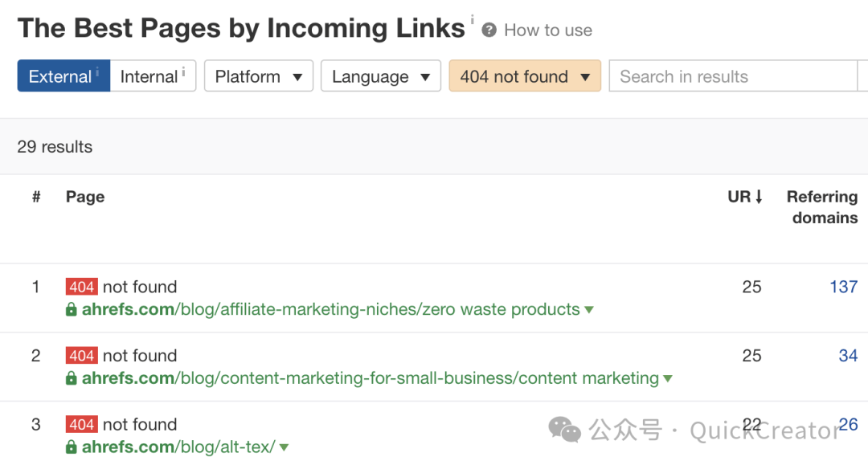The height and width of the screenshot is (465, 868).
Task: Click the lock icon on the content marketing URL
Action: coord(72,379)
